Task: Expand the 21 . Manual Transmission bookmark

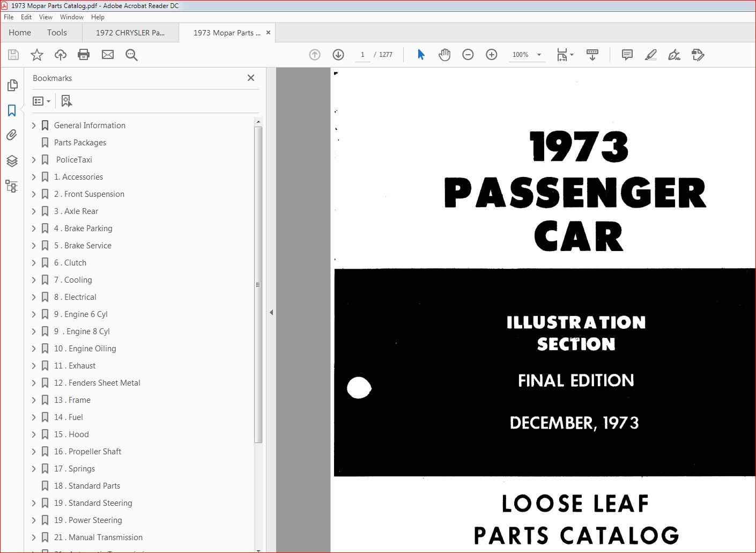Action: 34,537
